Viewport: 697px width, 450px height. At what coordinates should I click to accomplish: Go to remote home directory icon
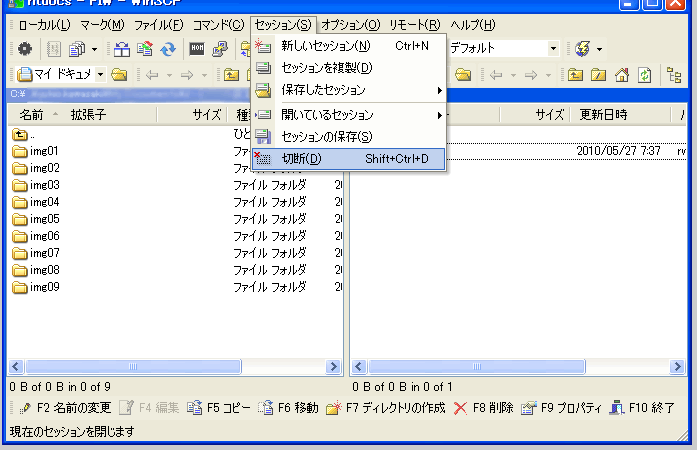pos(622,75)
